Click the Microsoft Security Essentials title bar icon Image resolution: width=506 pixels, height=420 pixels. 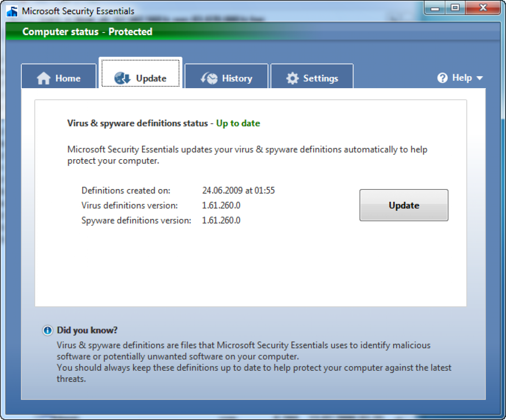(12, 11)
